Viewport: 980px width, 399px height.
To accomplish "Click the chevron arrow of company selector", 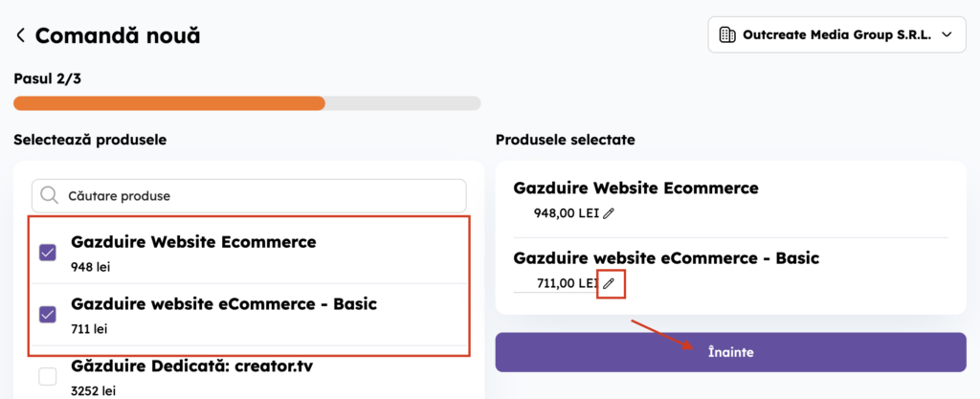I will click(x=947, y=35).
